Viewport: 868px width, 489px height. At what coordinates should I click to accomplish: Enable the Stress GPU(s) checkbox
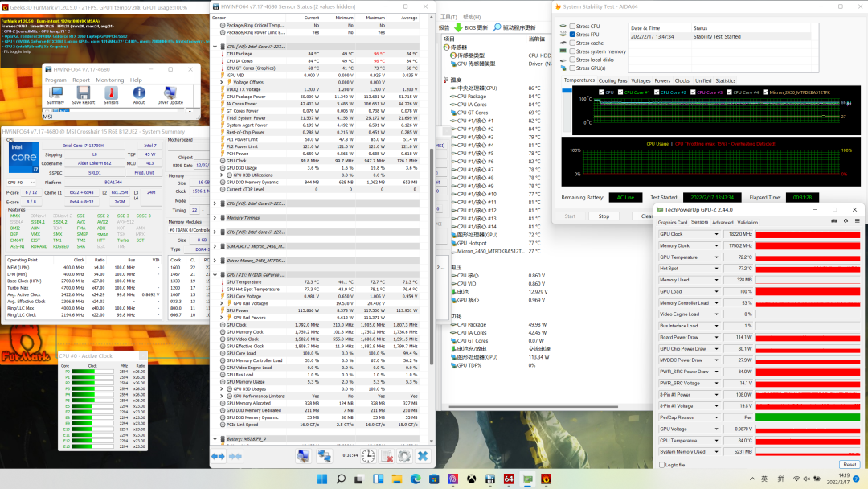tap(572, 68)
